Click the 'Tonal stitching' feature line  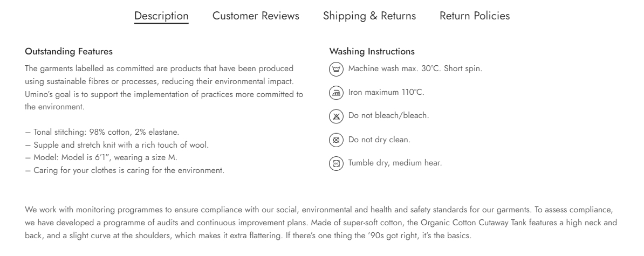click(x=102, y=132)
